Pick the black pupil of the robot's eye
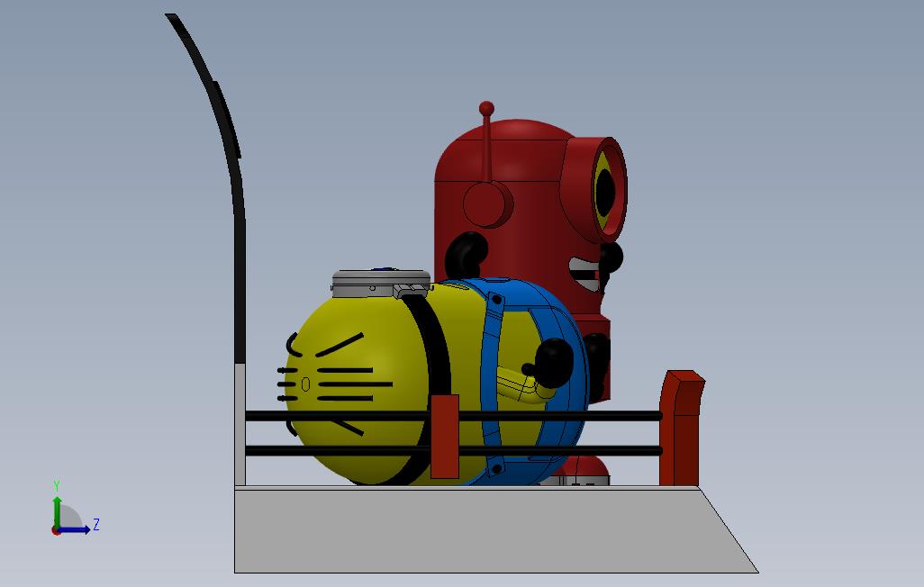 (605, 192)
